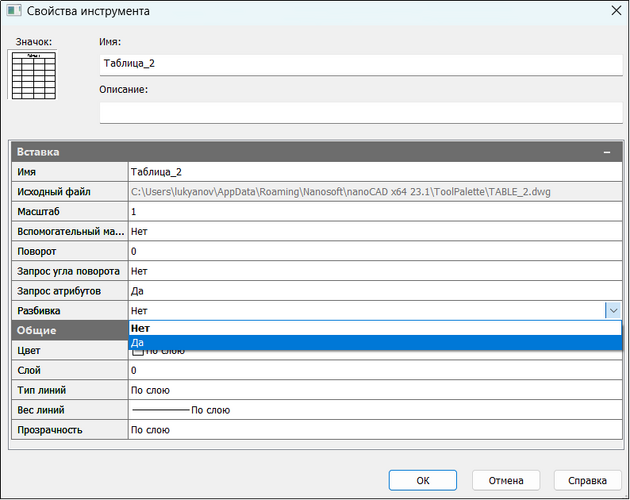
Task: Close the Свойства инструмента dialog
Action: click(x=616, y=11)
